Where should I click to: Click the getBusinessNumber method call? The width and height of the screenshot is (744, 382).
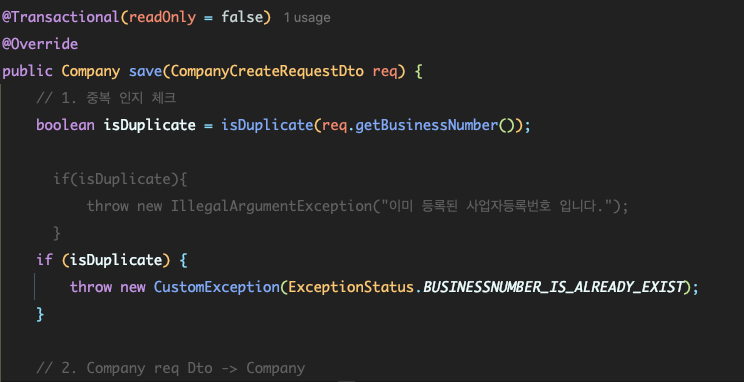click(427, 125)
